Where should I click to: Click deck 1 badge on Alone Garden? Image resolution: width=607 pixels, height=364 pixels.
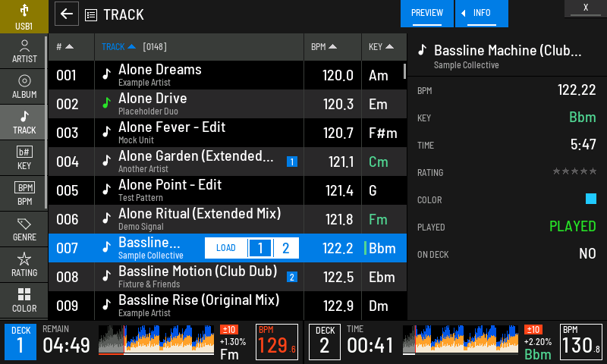click(x=292, y=162)
